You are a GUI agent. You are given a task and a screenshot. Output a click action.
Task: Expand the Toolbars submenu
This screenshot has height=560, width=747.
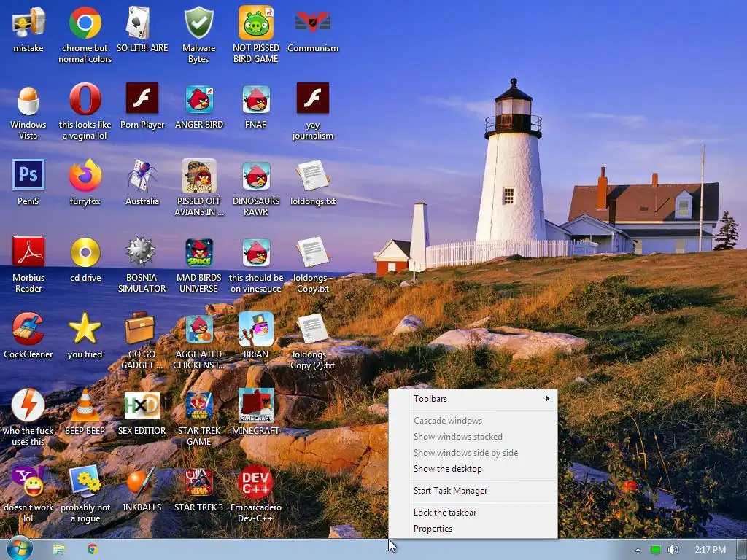tap(473, 399)
